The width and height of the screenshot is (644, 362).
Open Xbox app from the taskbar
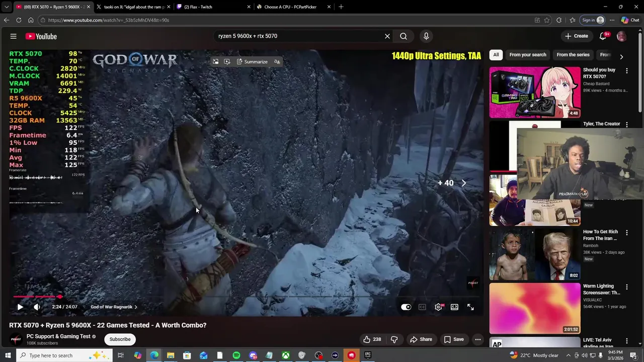coord(285,355)
